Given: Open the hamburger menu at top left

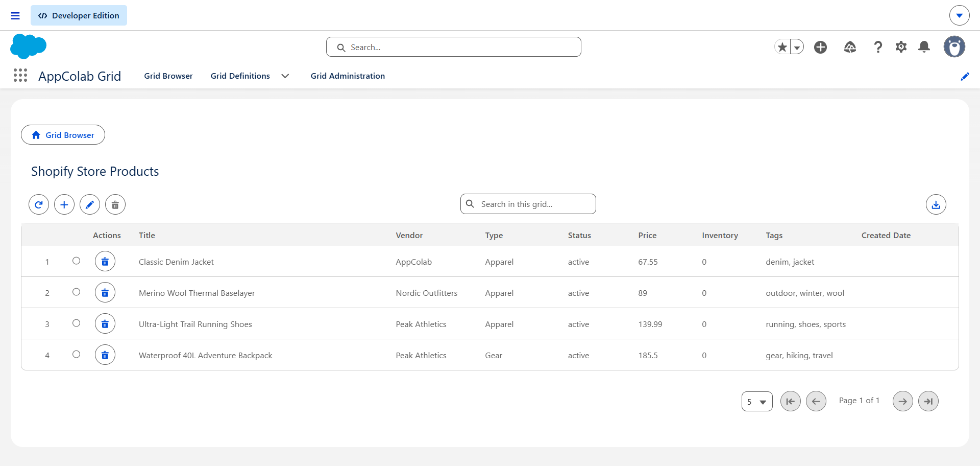Looking at the screenshot, I should tap(15, 16).
